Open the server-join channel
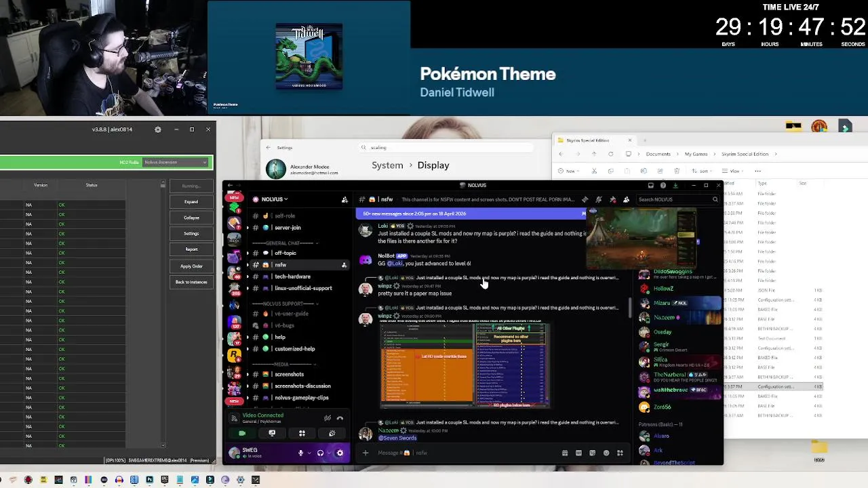The height and width of the screenshot is (488, 868). click(288, 228)
